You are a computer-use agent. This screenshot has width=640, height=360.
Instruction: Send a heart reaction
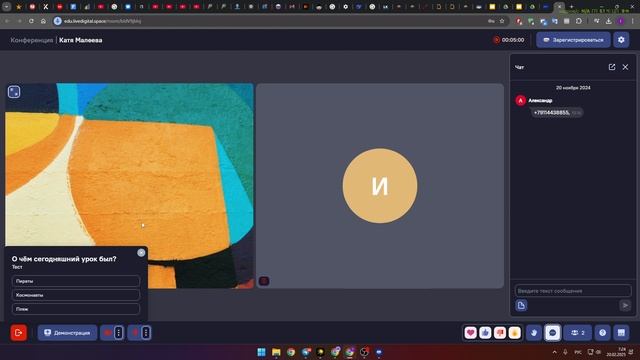pyautogui.click(x=470, y=333)
